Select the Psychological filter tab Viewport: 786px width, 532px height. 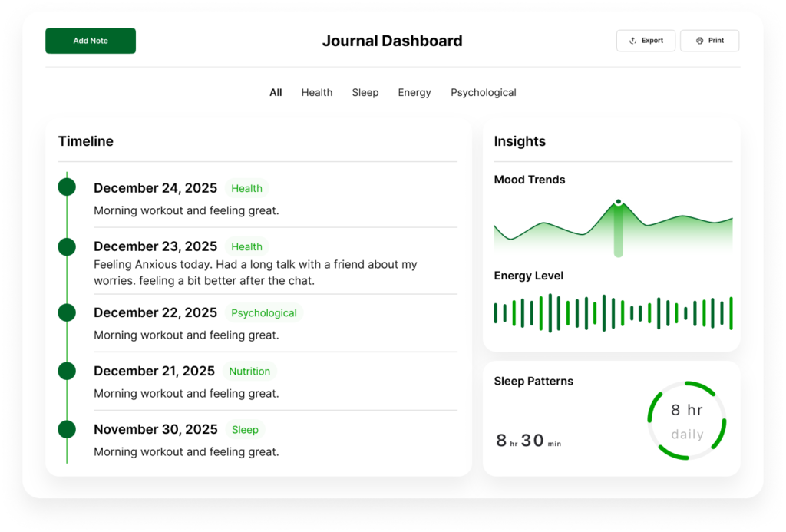point(483,93)
